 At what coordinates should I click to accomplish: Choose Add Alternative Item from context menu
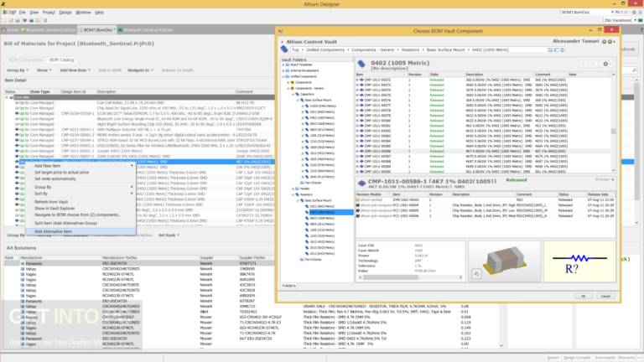(x=80, y=231)
